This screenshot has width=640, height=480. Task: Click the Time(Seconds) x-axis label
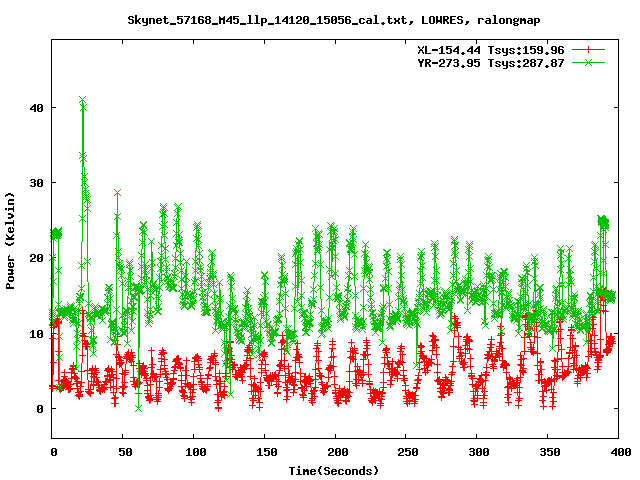click(x=334, y=471)
